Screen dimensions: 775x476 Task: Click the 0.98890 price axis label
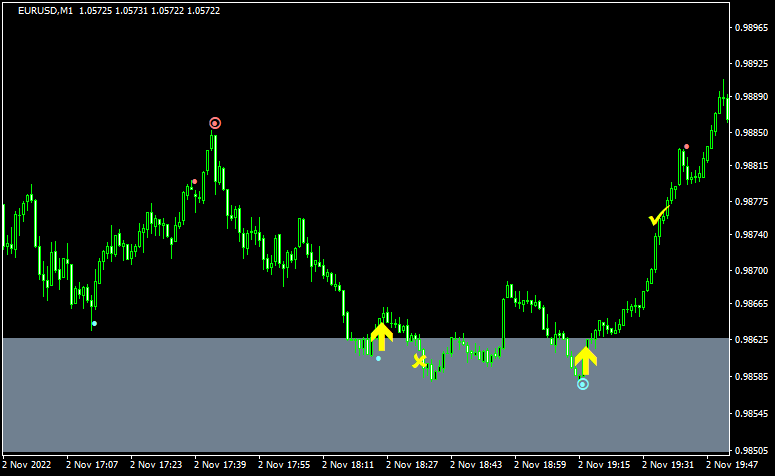(750, 98)
